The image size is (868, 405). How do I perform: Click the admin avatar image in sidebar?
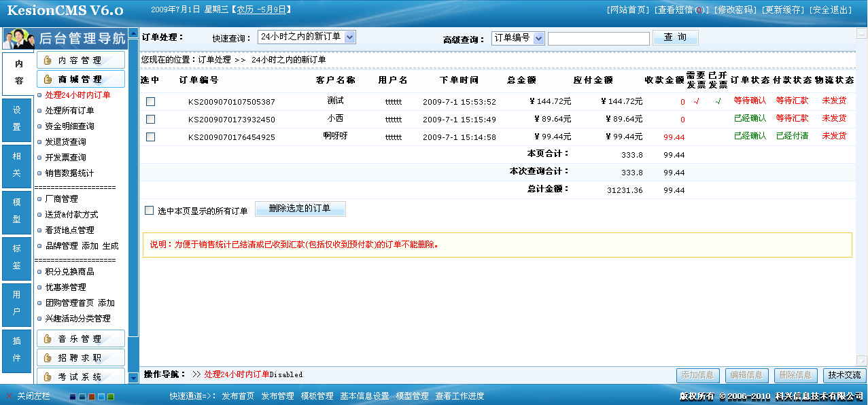click(20, 38)
